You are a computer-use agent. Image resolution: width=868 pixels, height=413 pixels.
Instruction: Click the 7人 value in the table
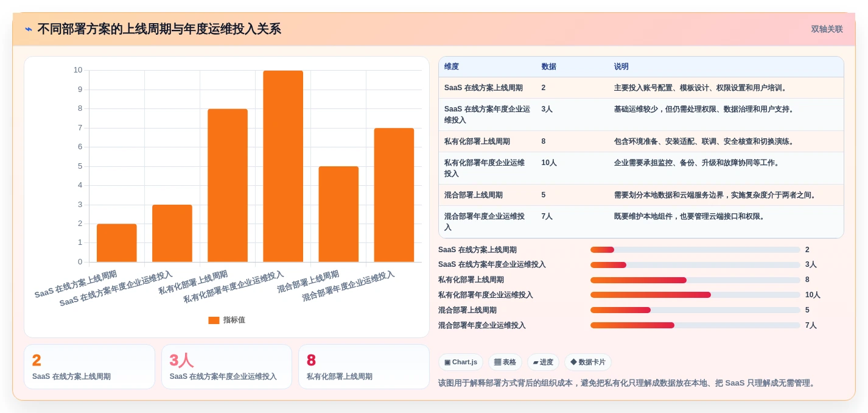point(547,216)
